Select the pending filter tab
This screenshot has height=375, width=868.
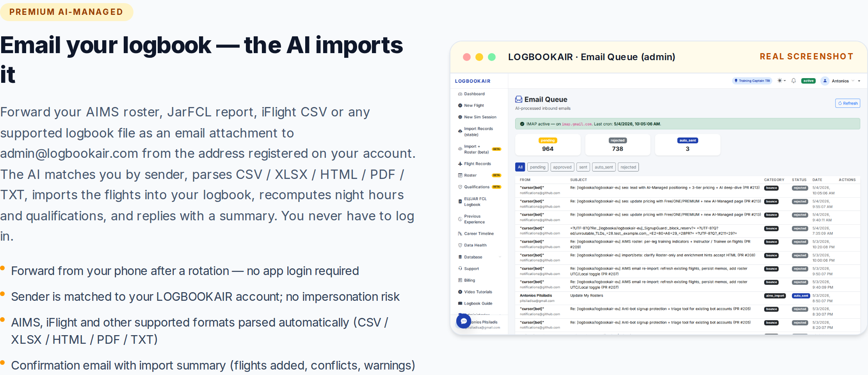(537, 167)
